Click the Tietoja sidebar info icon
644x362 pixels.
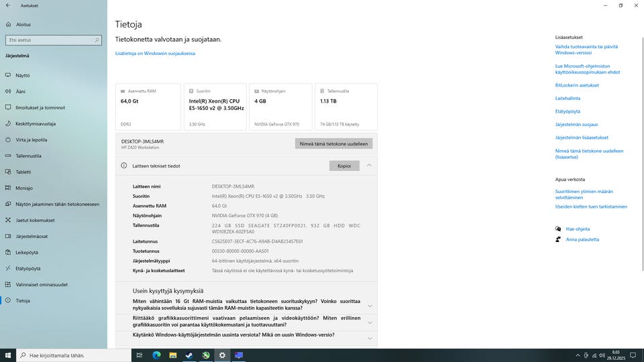[x=8, y=300]
